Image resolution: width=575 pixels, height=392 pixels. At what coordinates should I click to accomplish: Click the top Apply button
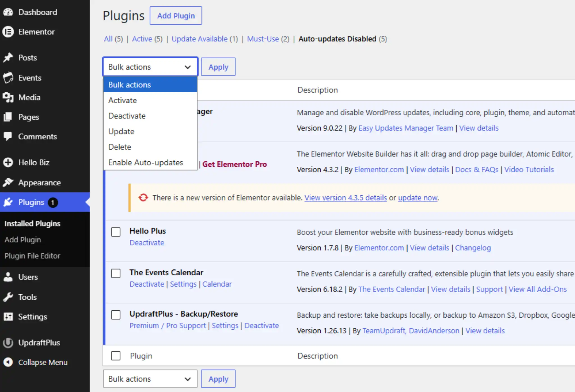pos(218,67)
